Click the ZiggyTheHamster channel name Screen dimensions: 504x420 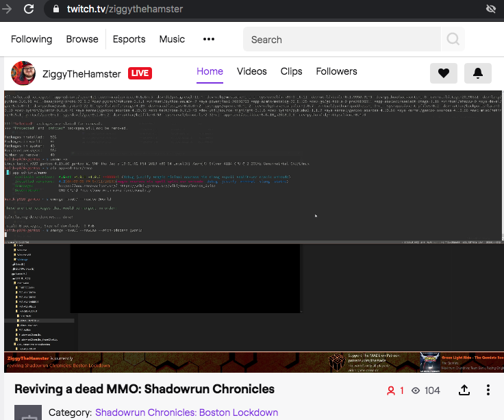[x=81, y=74]
